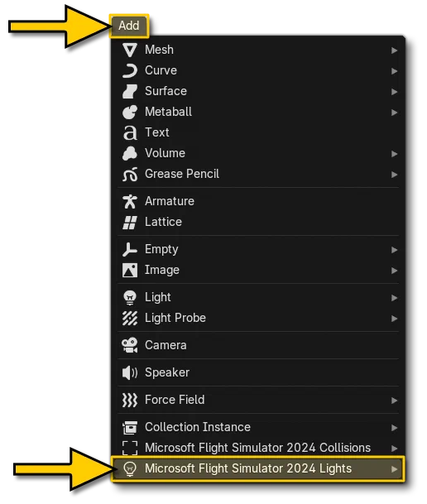Select the Collection Instance label
The width and height of the screenshot is (427, 504).
coord(198,427)
